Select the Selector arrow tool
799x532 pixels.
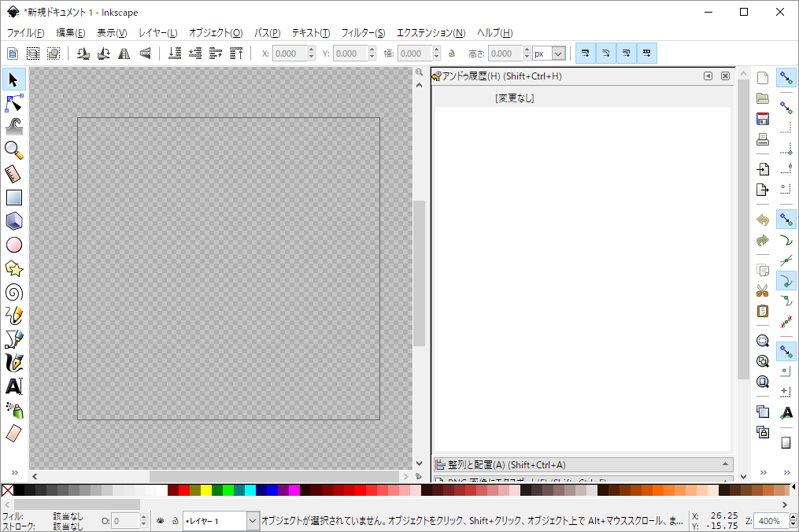13,80
